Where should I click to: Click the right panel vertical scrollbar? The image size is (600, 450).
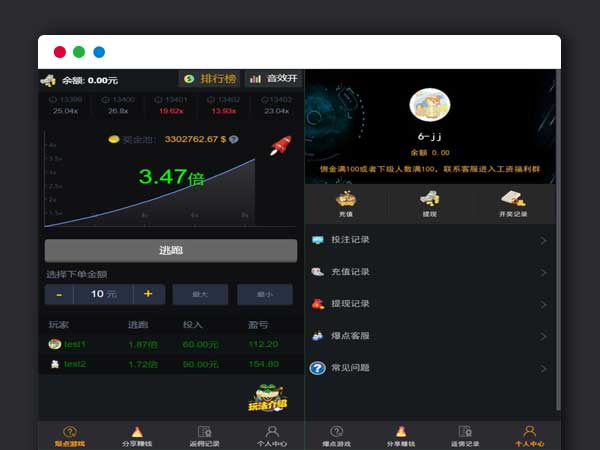[x=559, y=240]
